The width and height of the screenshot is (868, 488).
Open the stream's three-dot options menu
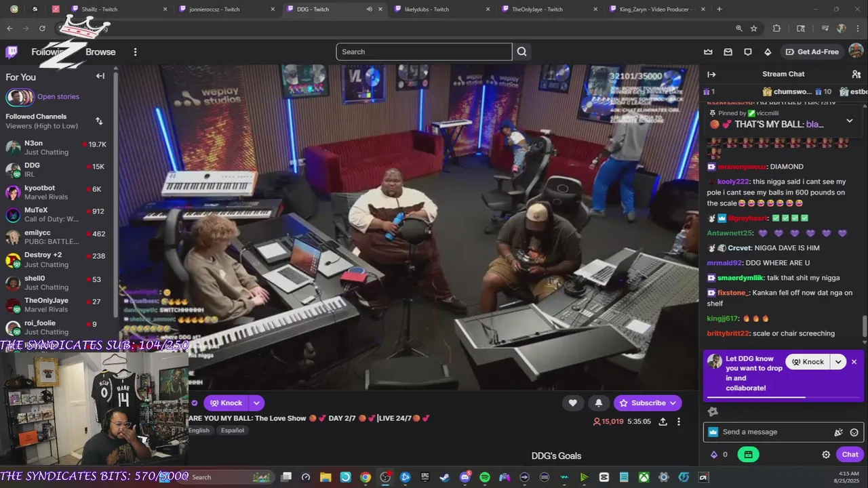[678, 422]
